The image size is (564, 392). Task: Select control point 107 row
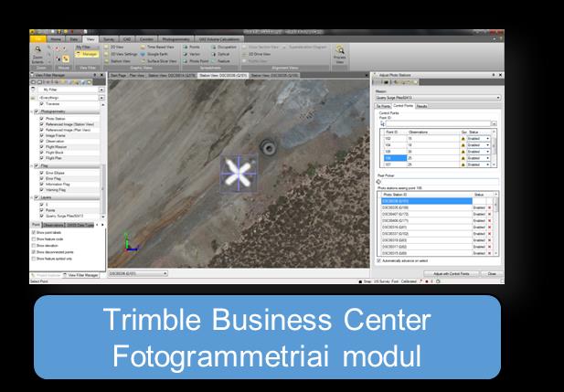coord(437,164)
